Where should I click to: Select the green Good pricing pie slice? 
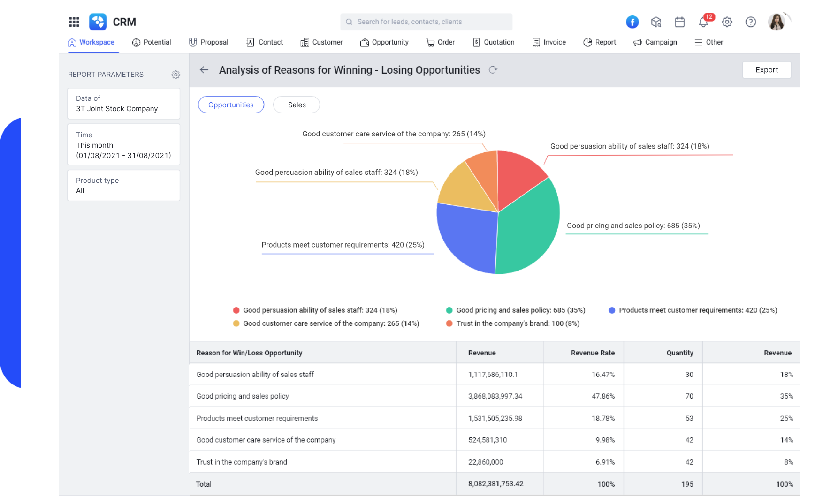[x=530, y=225]
